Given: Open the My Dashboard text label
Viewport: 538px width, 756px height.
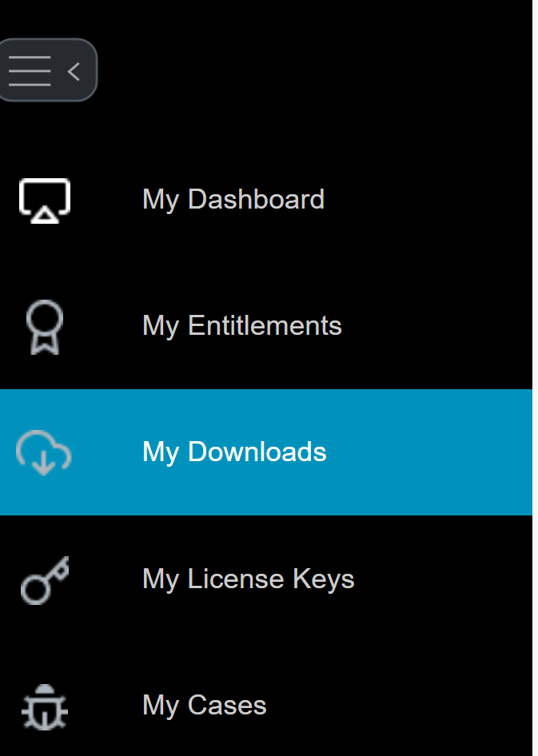Looking at the screenshot, I should click(x=233, y=200).
